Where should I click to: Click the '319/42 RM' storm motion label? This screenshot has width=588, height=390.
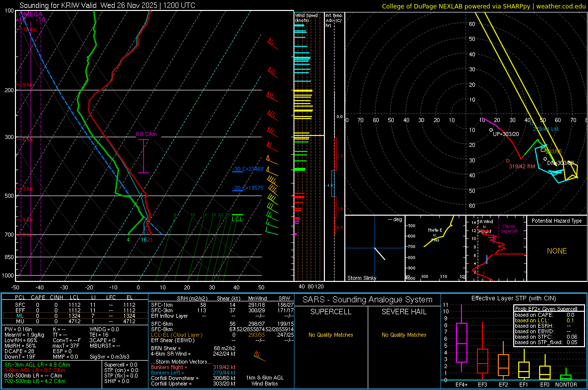tap(522, 166)
